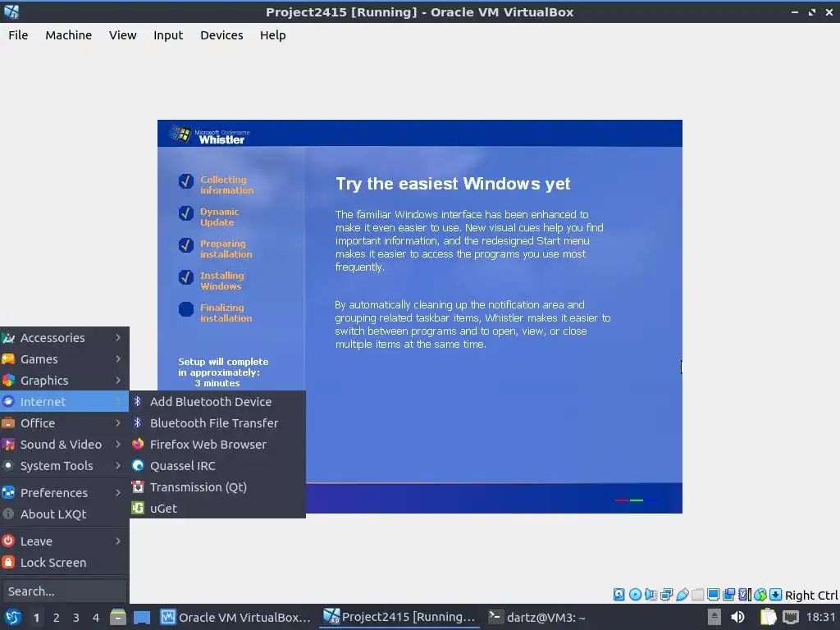Switch to virtual desktop 2
This screenshot has width=840, height=630.
pyautogui.click(x=57, y=618)
